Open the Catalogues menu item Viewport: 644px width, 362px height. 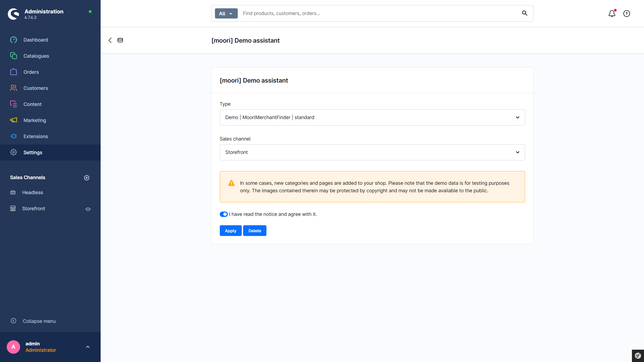tap(36, 56)
